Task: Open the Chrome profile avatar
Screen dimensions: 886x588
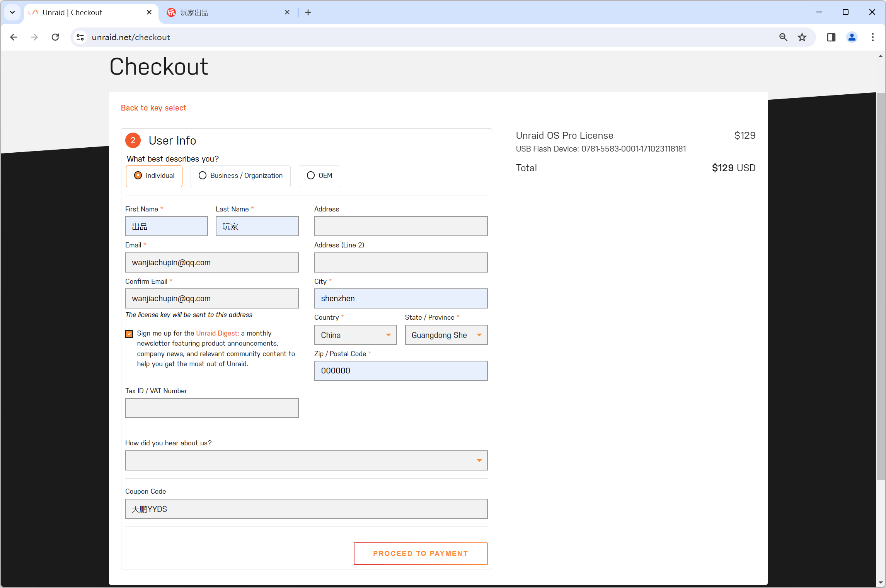Action: pyautogui.click(x=852, y=37)
